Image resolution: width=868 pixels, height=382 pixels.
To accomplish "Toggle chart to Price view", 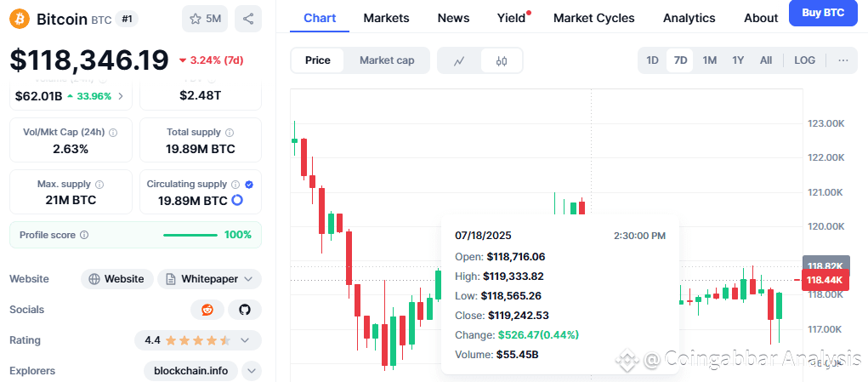I will click(x=318, y=60).
